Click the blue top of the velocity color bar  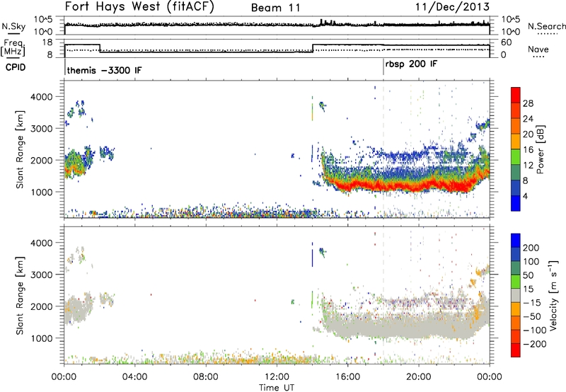pyautogui.click(x=516, y=240)
